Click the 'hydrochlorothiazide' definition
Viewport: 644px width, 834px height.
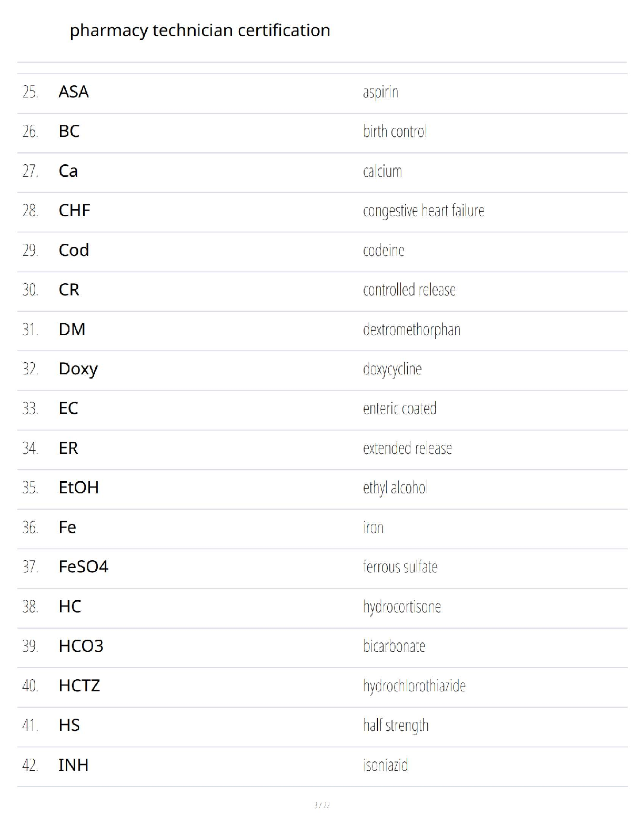pyautogui.click(x=414, y=686)
